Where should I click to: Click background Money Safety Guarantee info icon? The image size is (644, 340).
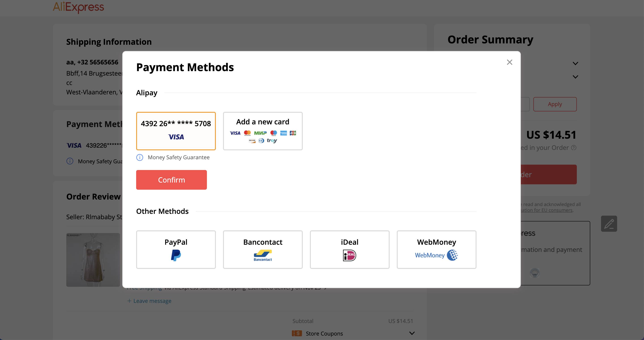(70, 161)
